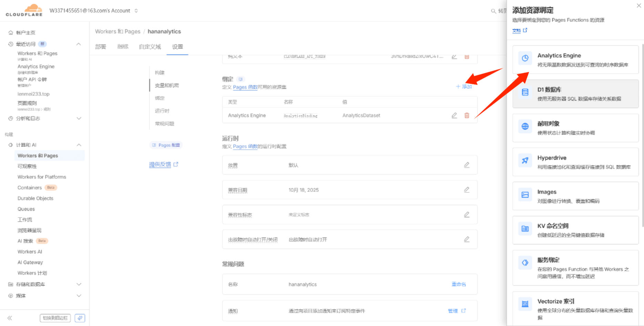The width and height of the screenshot is (644, 326).
Task: Click the edit pencil for 出故障时自动打开/关闭
Action: click(x=467, y=239)
